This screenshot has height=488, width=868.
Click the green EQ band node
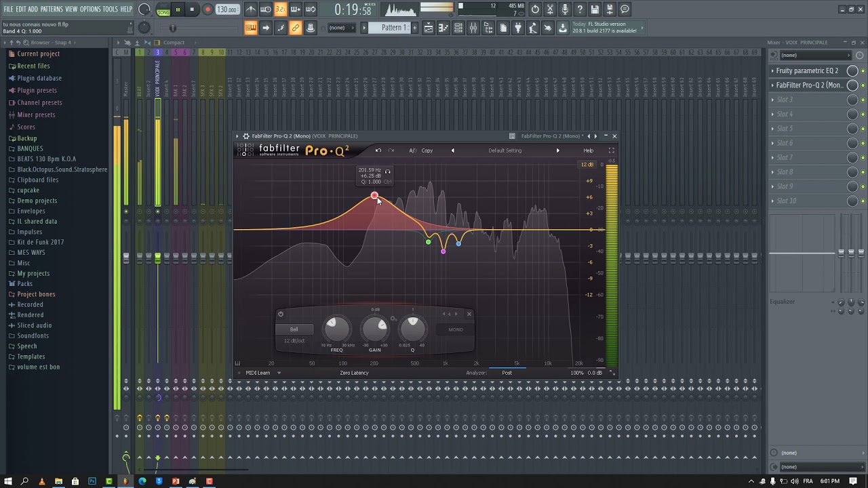pos(428,242)
